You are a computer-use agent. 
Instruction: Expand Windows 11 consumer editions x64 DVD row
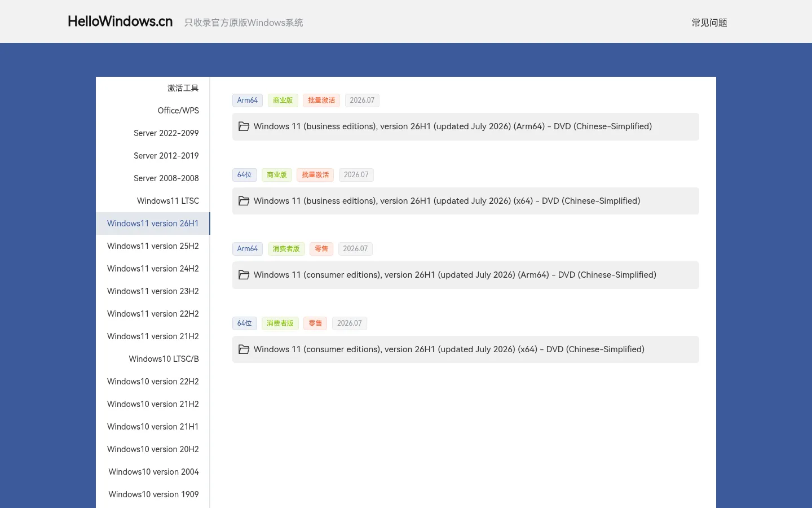coord(466,349)
